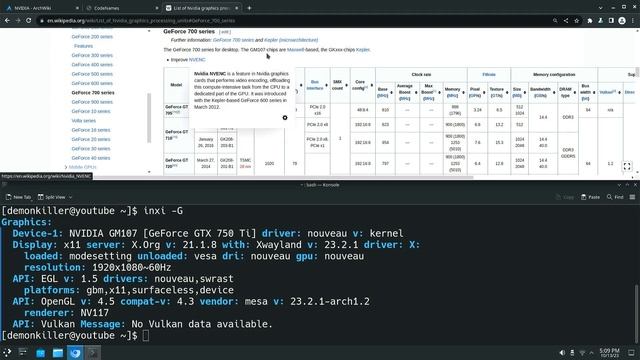Viewport: 640px width, 360px height.
Task: Open GeForce 16 series sidebar link
Action: [91, 130]
